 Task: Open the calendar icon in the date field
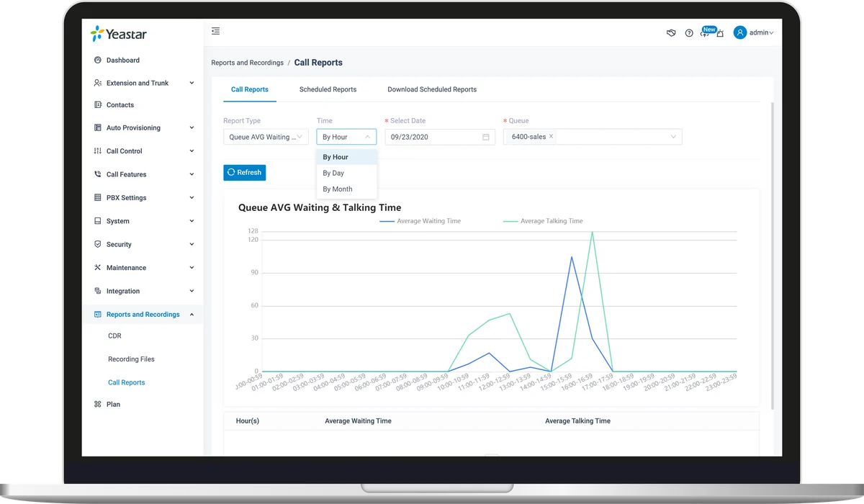tap(486, 137)
